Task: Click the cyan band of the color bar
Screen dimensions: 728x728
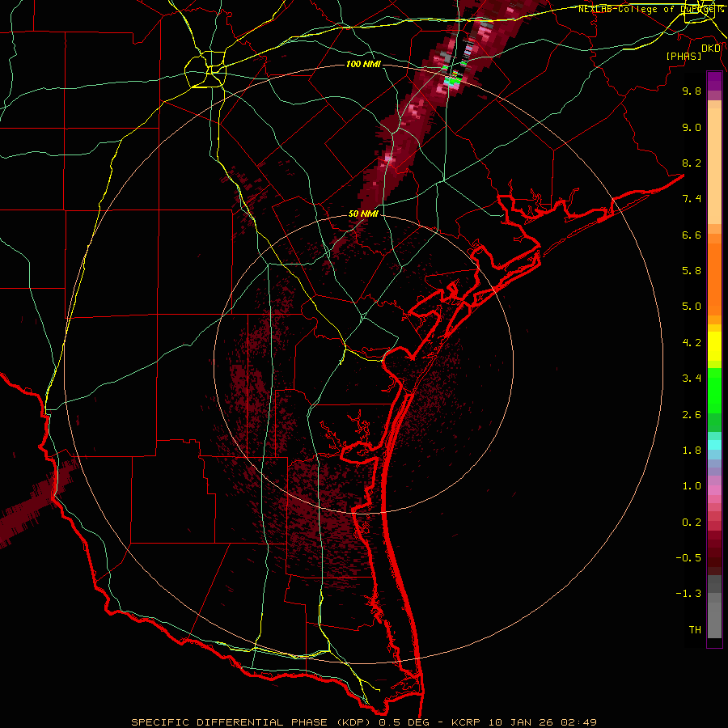Action: pyautogui.click(x=714, y=445)
